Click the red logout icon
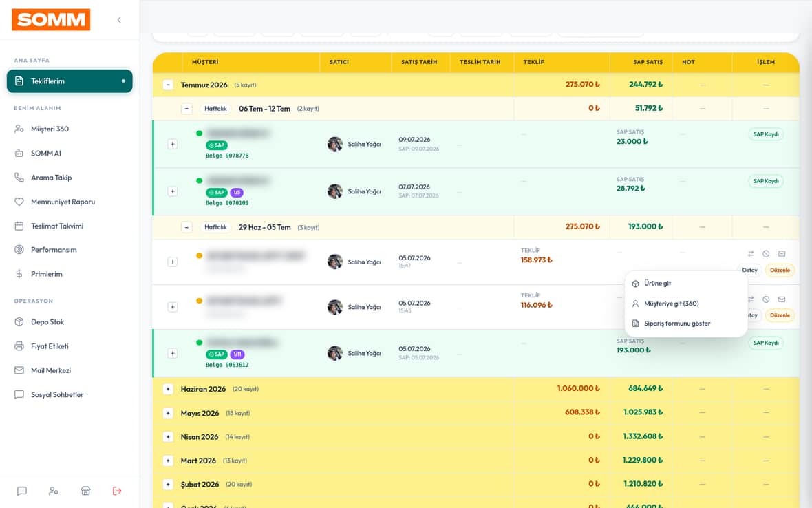Image resolution: width=812 pixels, height=508 pixels. click(117, 491)
